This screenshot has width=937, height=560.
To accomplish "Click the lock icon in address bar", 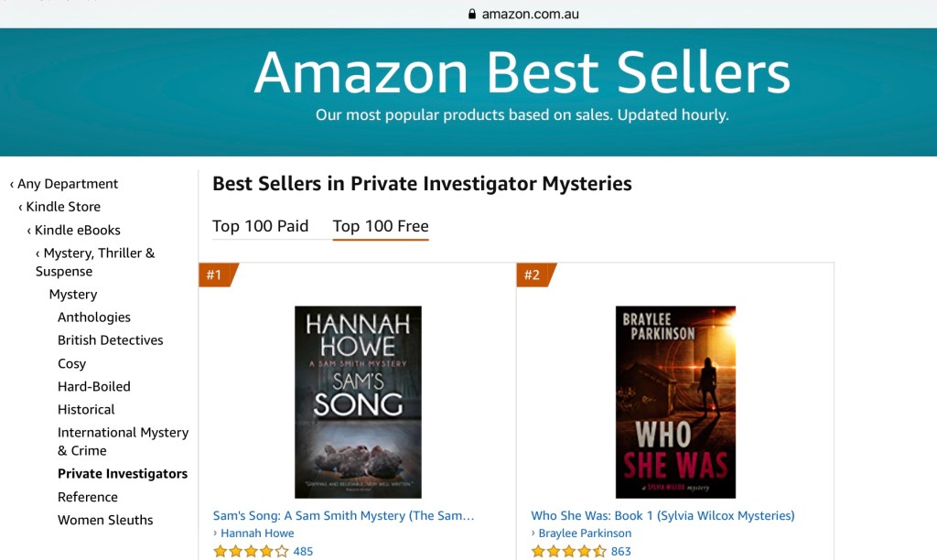I will click(472, 14).
